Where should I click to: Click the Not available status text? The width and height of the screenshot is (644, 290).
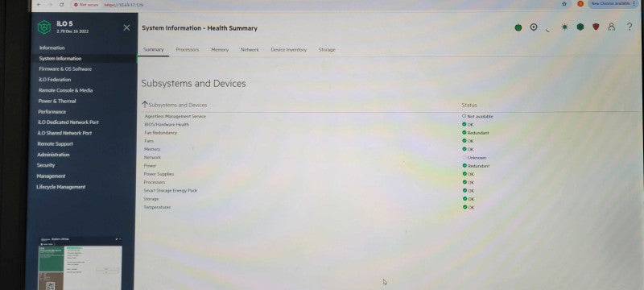pos(480,117)
